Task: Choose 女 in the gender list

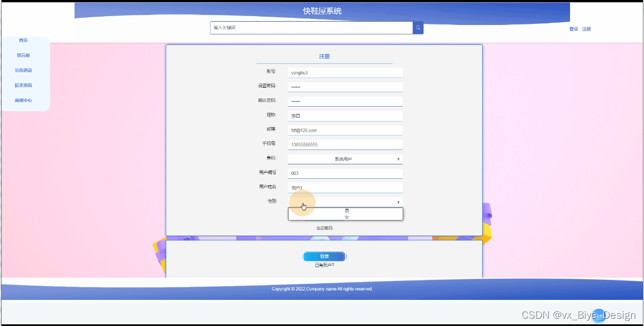Action: point(345,217)
